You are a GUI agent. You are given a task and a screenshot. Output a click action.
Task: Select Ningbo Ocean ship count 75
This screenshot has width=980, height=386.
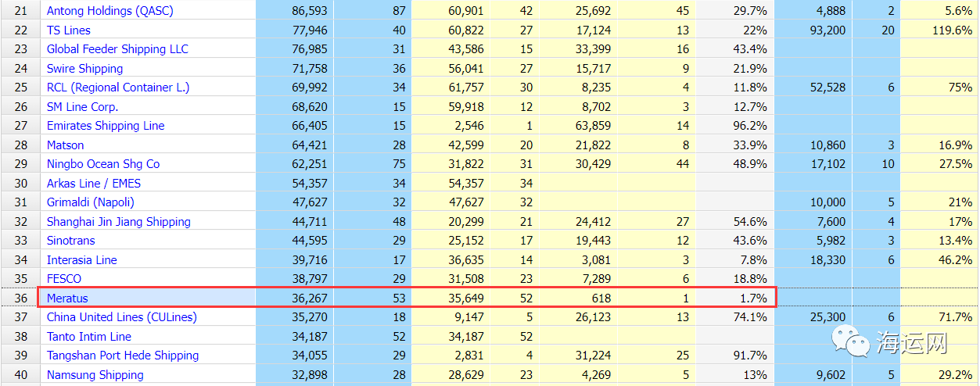399,164
